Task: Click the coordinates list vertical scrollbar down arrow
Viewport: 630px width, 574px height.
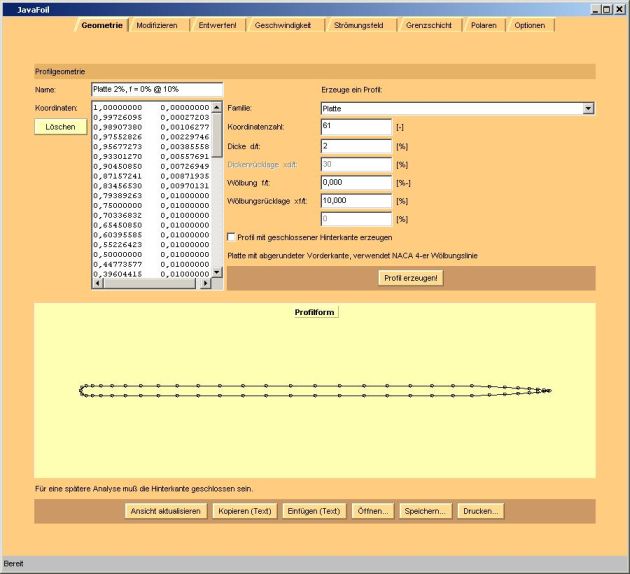Action: [x=218, y=271]
